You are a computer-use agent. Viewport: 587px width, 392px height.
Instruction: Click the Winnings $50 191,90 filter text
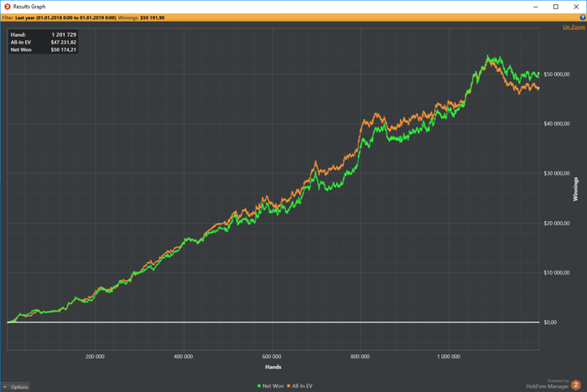(x=141, y=18)
